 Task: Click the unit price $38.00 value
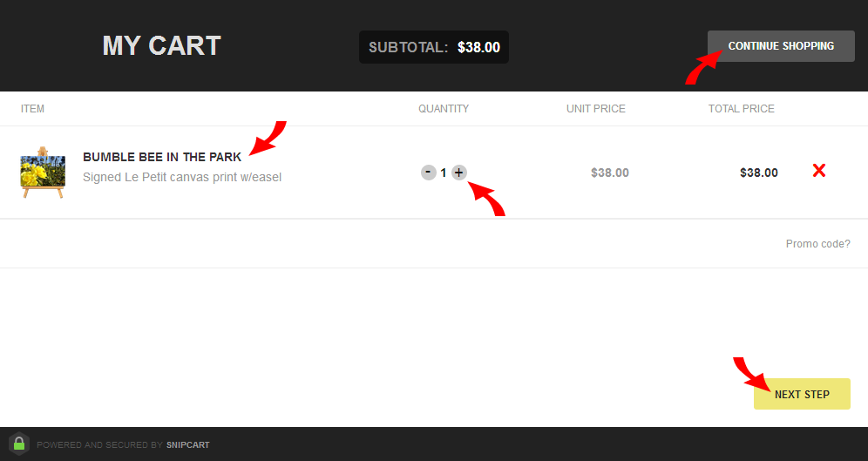(610, 173)
